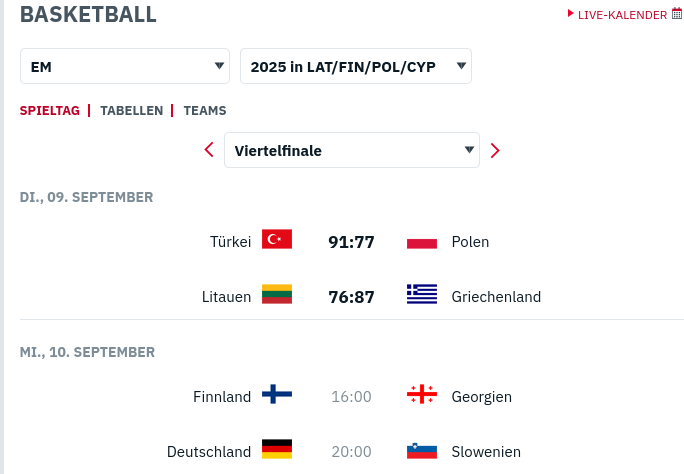Image resolution: width=684 pixels, height=474 pixels.
Task: Go to previous round with left arrow
Action: (x=209, y=151)
